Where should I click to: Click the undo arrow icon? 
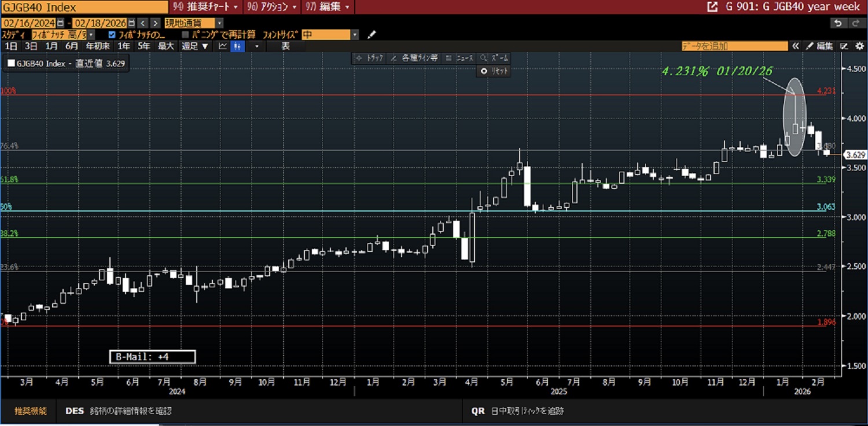838,23
